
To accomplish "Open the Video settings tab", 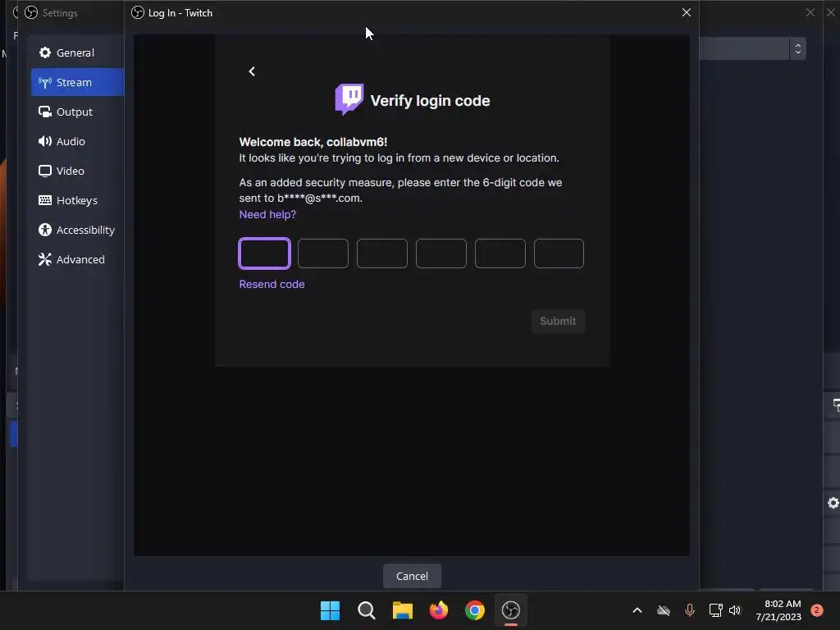I will point(77,171).
